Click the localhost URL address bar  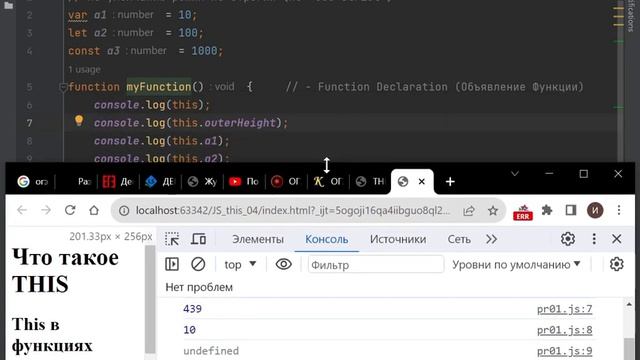(x=293, y=211)
